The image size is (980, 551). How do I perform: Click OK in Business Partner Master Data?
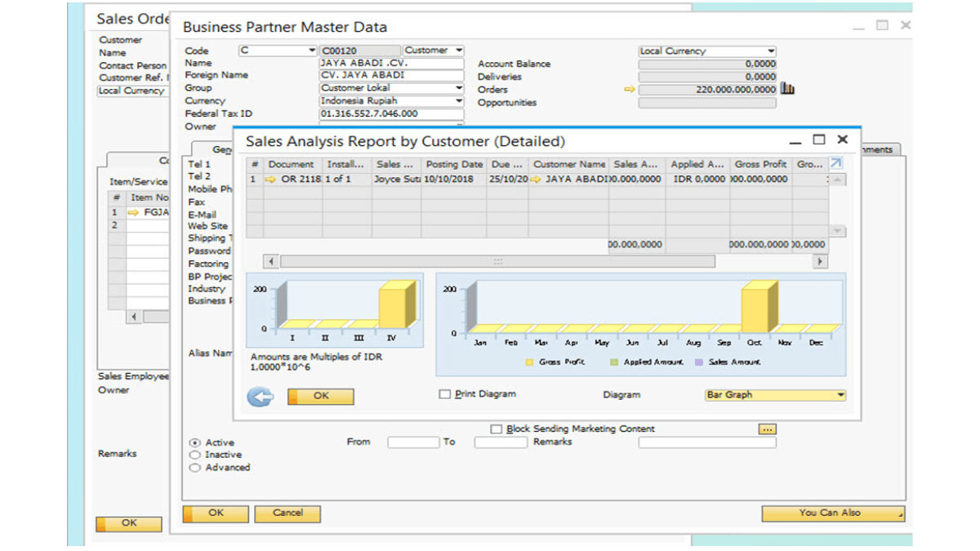click(216, 513)
